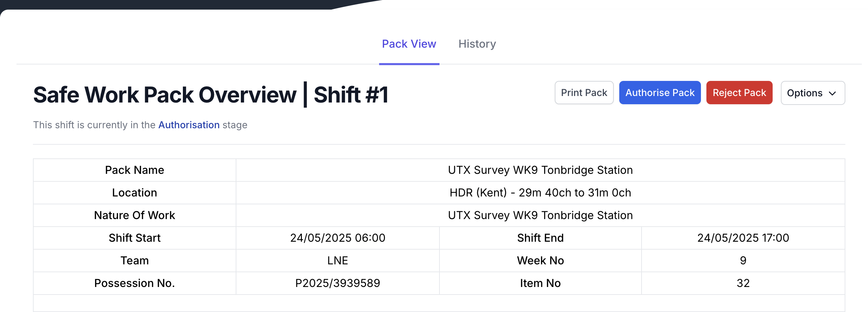Screen dimensions: 868x312
Task: Open the Authorisation stage link
Action: [189, 125]
